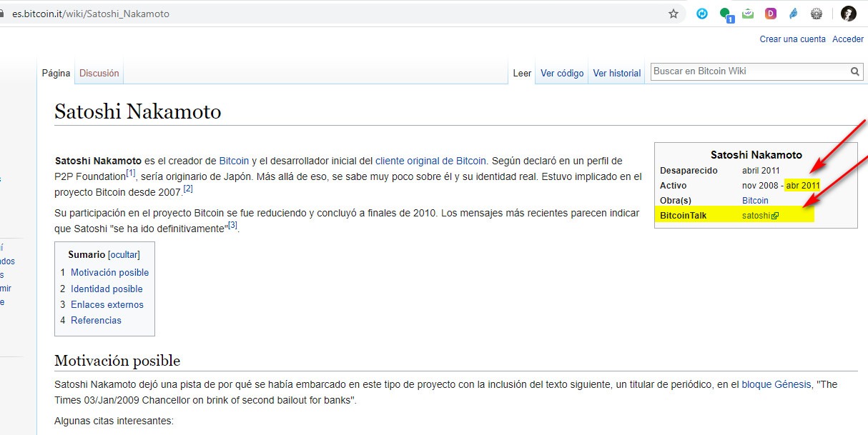The height and width of the screenshot is (435, 868).
Task: Click the Desaparecido label in infobox
Action: [x=689, y=171]
